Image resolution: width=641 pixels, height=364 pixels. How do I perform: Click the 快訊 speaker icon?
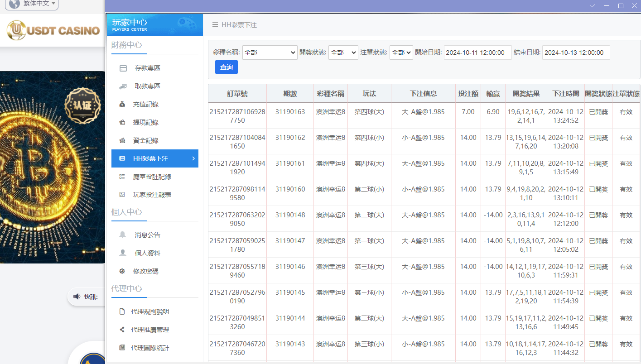click(x=76, y=297)
